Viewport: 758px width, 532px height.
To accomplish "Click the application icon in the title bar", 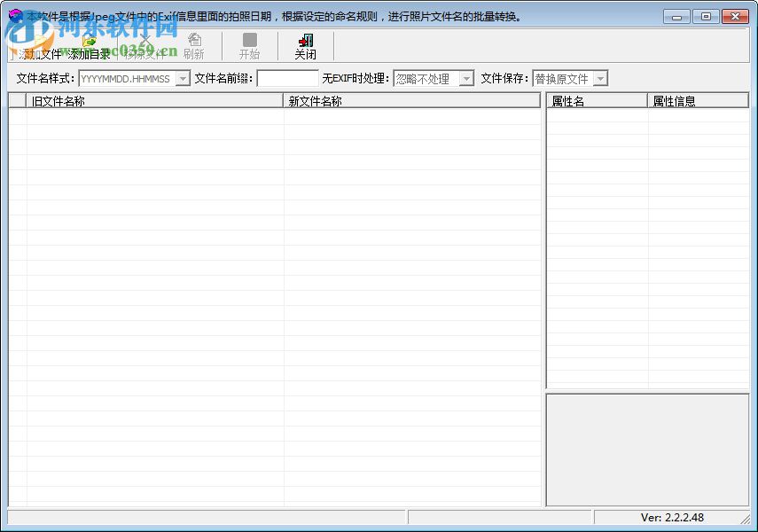I will [x=14, y=15].
